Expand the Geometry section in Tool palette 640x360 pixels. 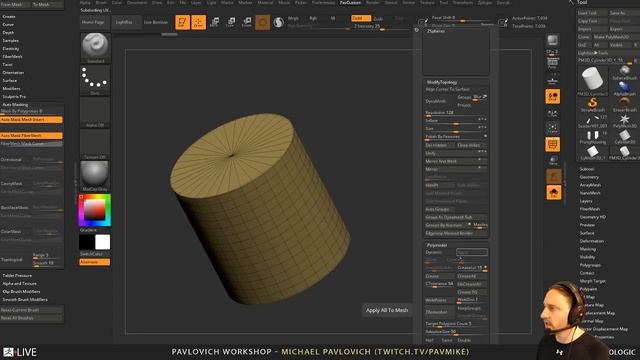coord(589,177)
